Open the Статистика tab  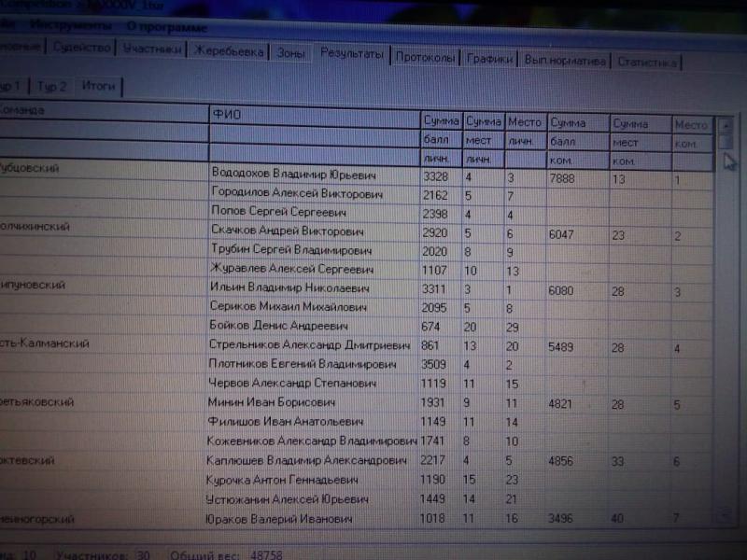(647, 62)
